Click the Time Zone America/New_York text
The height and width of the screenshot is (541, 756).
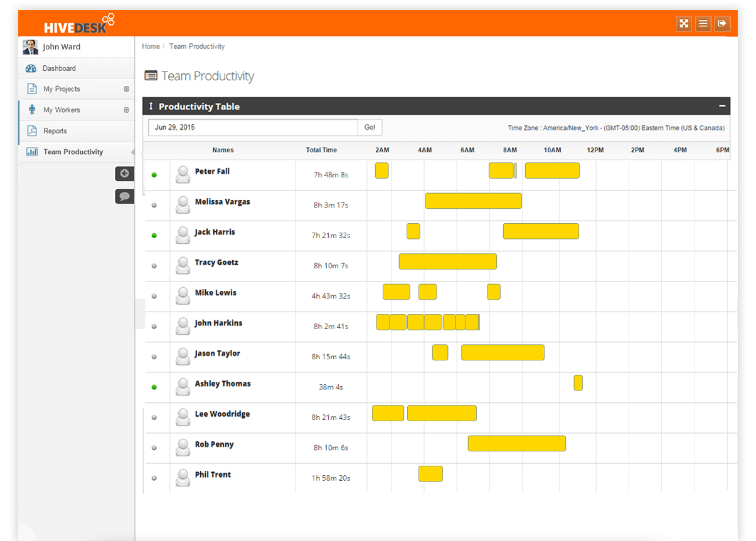click(616, 128)
